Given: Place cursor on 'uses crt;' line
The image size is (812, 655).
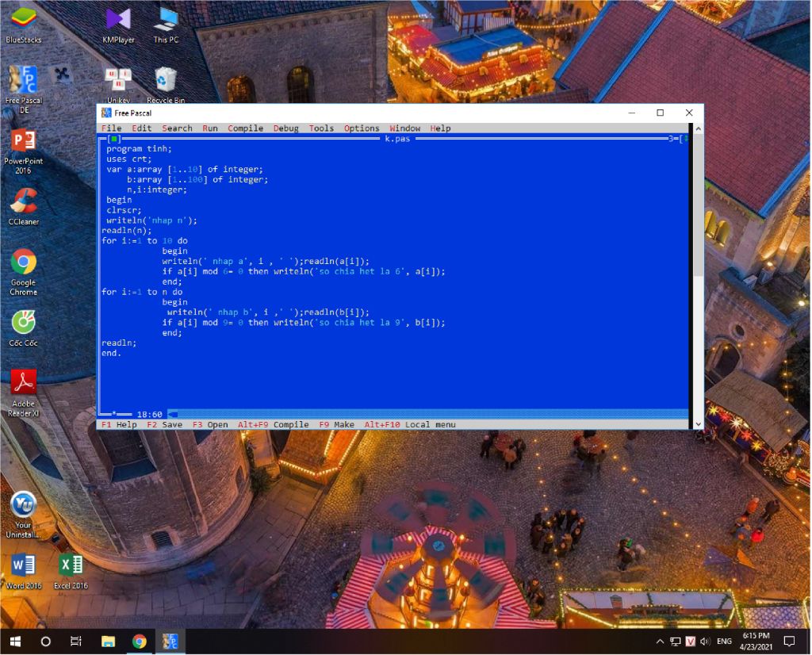Looking at the screenshot, I should (x=129, y=159).
